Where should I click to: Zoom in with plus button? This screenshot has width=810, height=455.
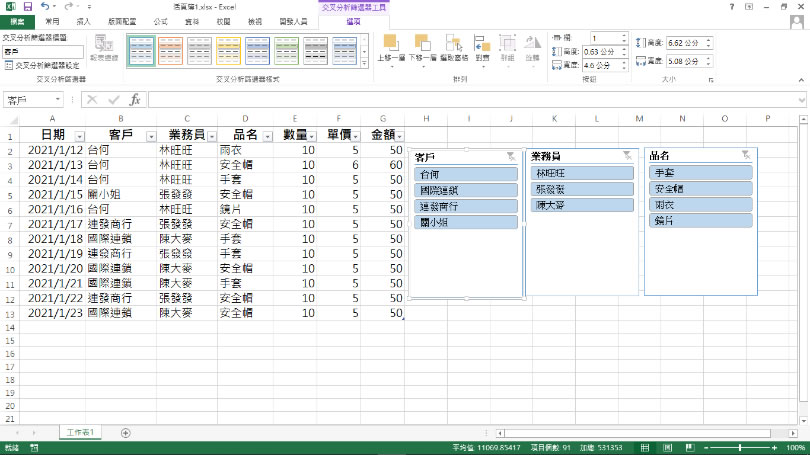click(x=774, y=448)
